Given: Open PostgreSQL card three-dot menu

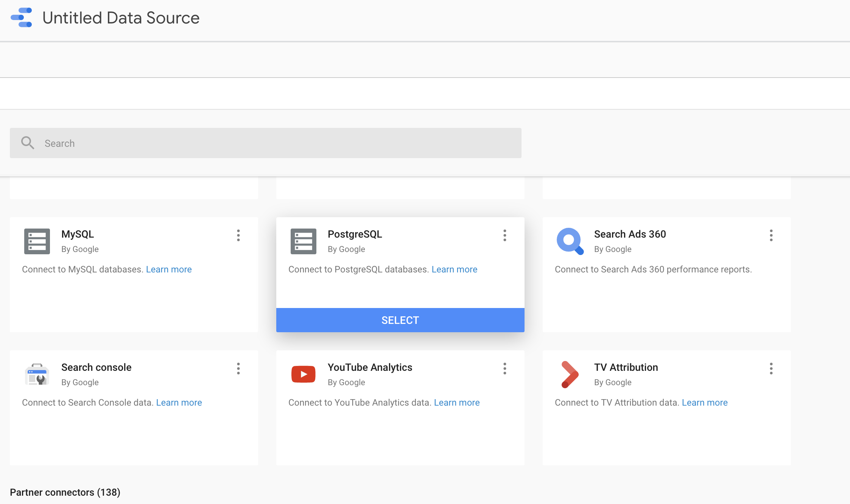Looking at the screenshot, I should (x=505, y=235).
